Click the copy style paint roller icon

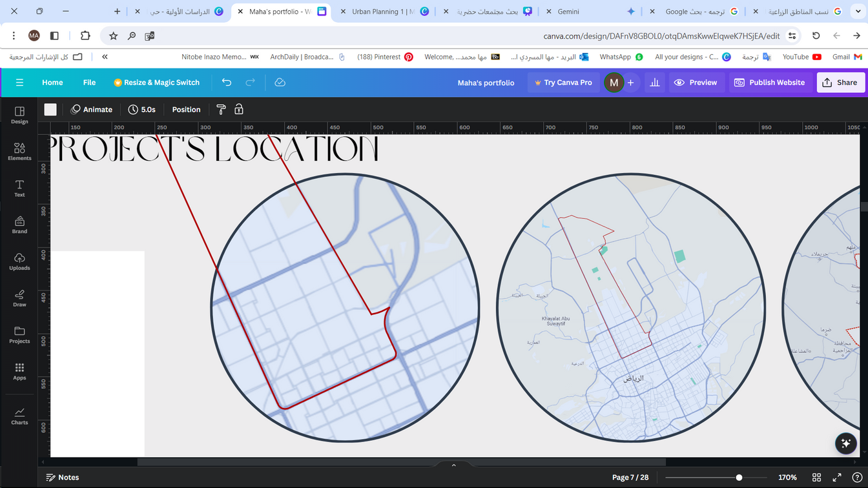(x=221, y=110)
